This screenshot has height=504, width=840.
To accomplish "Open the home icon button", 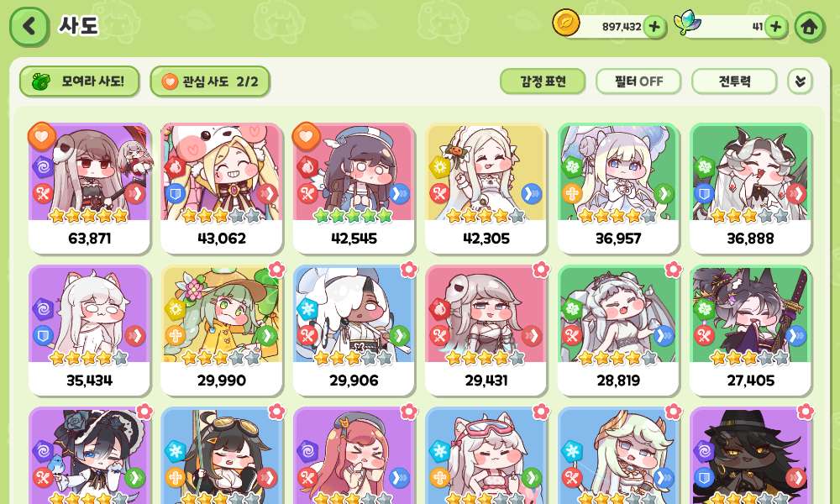I will 810,27.
